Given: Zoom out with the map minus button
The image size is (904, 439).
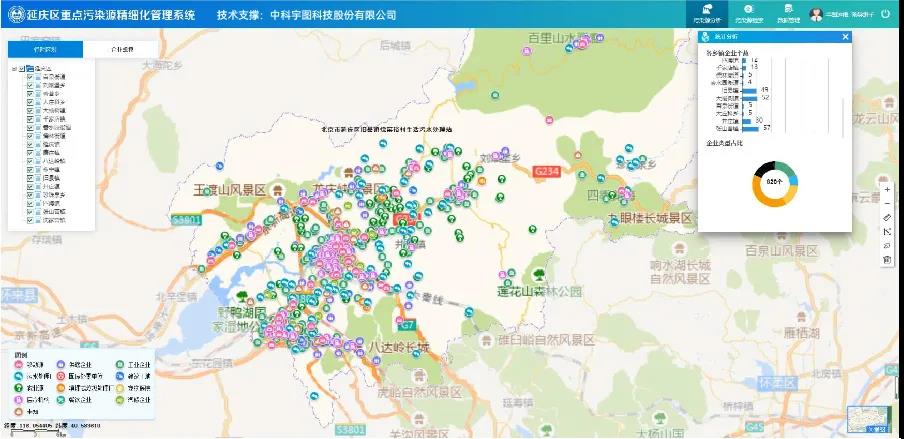Looking at the screenshot, I should (x=887, y=204).
